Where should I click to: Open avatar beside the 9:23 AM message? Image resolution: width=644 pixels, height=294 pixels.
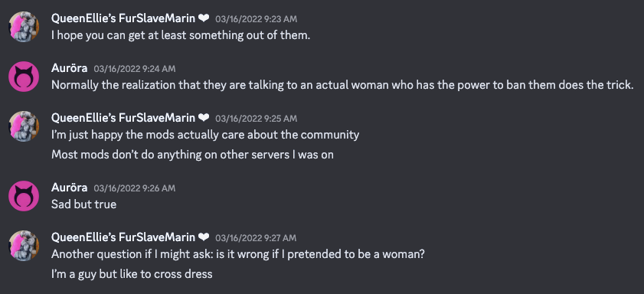pyautogui.click(x=24, y=27)
